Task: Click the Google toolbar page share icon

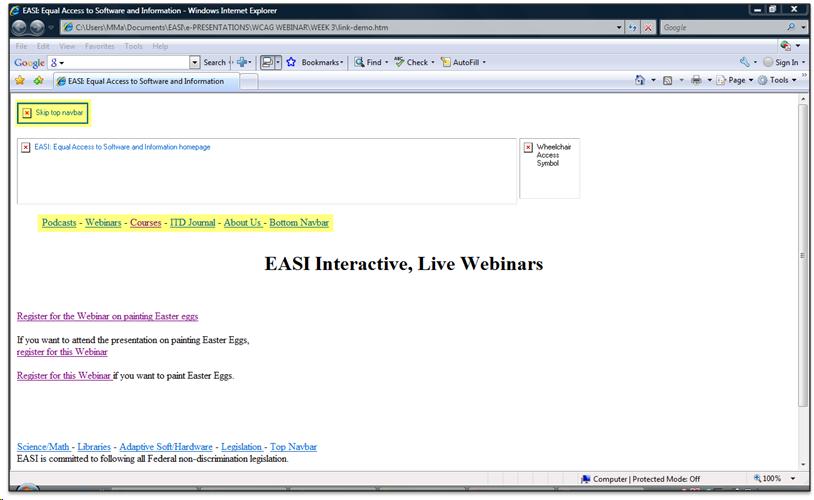Action: click(267, 62)
